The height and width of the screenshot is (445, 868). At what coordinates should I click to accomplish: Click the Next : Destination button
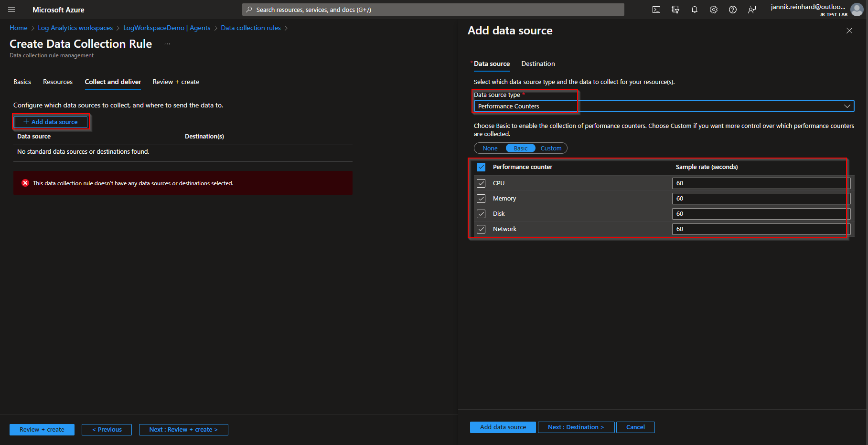point(576,427)
